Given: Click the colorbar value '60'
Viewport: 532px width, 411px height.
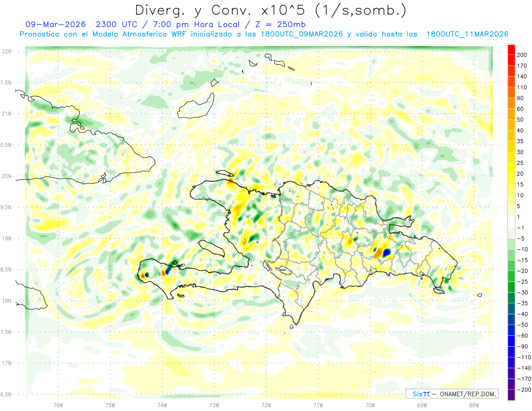Looking at the screenshot, I should click(520, 109).
